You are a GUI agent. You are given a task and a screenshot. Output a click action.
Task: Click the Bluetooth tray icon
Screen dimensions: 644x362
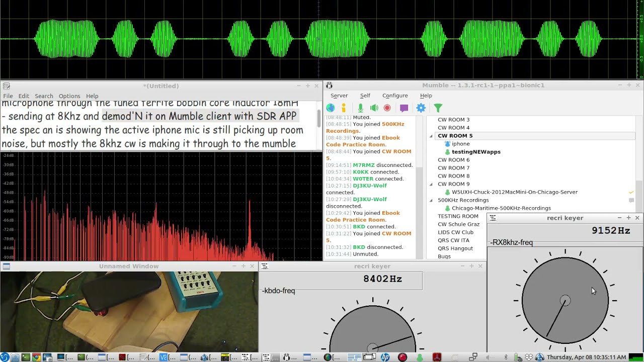coord(506,357)
